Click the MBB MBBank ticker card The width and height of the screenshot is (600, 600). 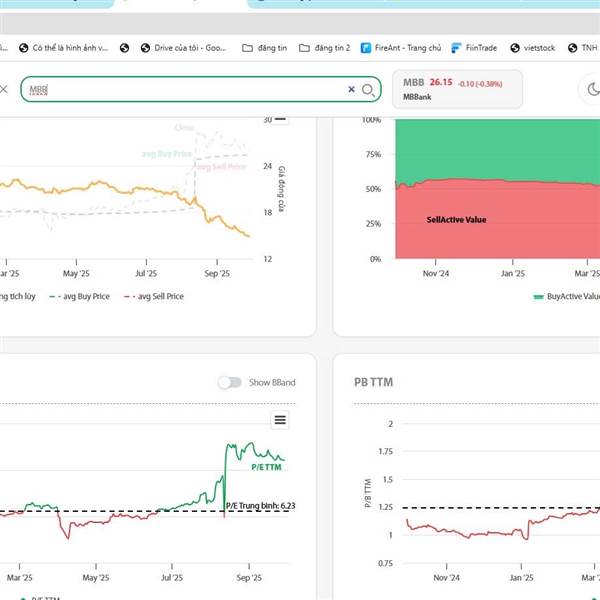tap(458, 90)
